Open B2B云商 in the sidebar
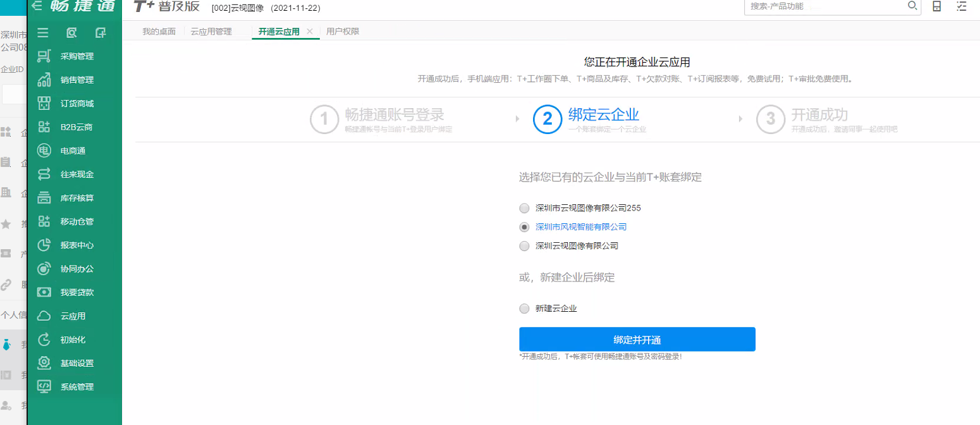 (75, 127)
